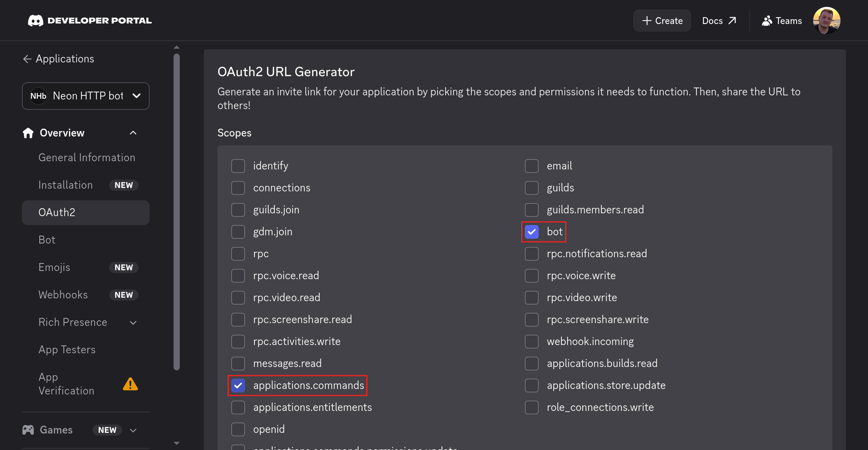
Task: Check the role_connections.write scope
Action: pos(532,407)
